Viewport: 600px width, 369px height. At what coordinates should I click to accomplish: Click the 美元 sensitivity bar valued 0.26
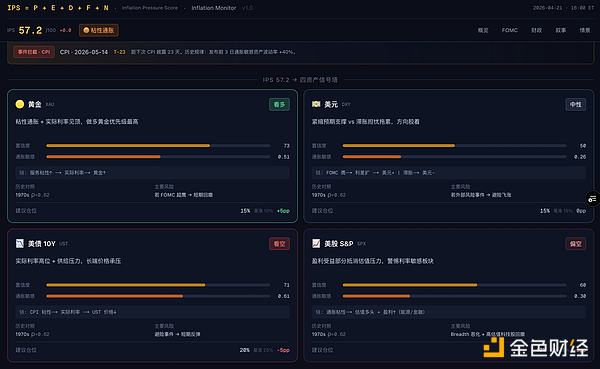[x=455, y=157]
